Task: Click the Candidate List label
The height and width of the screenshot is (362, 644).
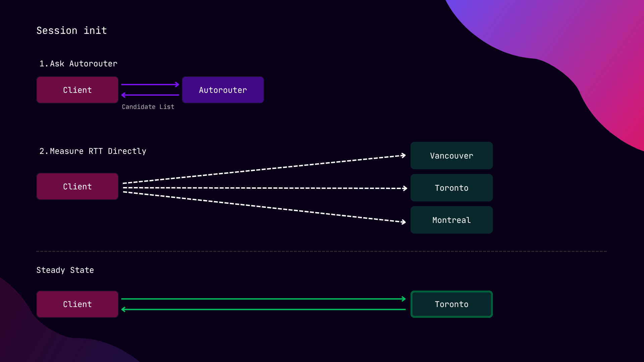Action: click(148, 107)
